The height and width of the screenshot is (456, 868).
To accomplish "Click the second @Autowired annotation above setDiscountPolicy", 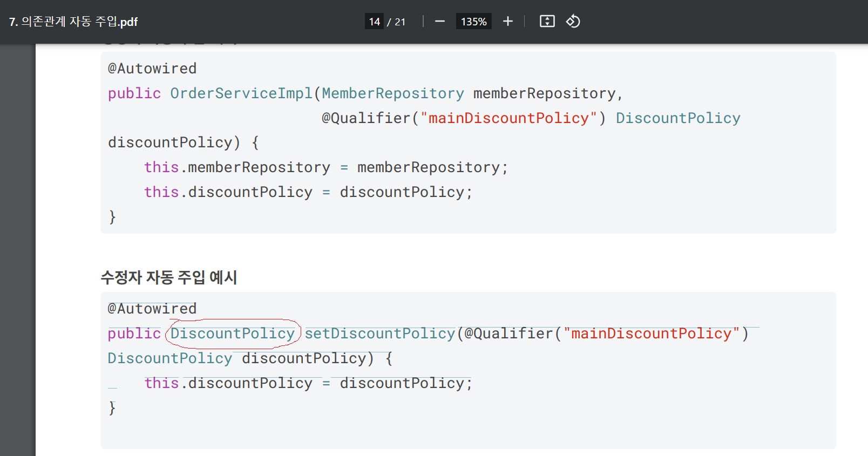I will (152, 309).
